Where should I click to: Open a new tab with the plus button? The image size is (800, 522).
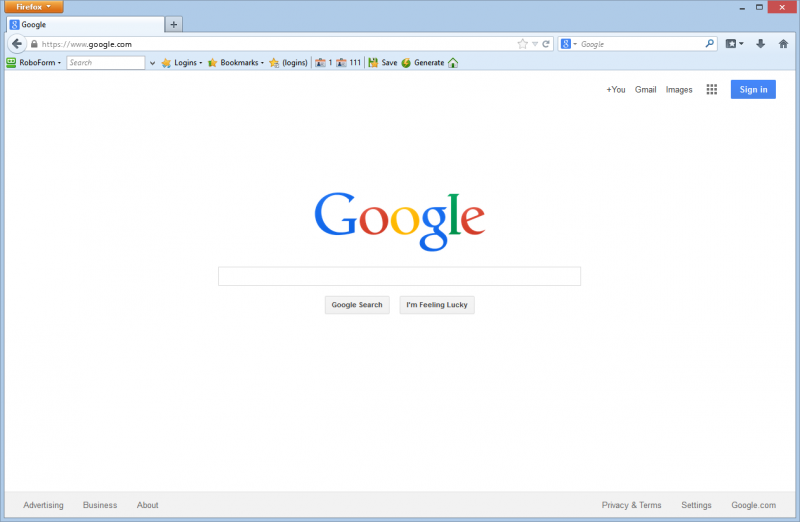173,24
